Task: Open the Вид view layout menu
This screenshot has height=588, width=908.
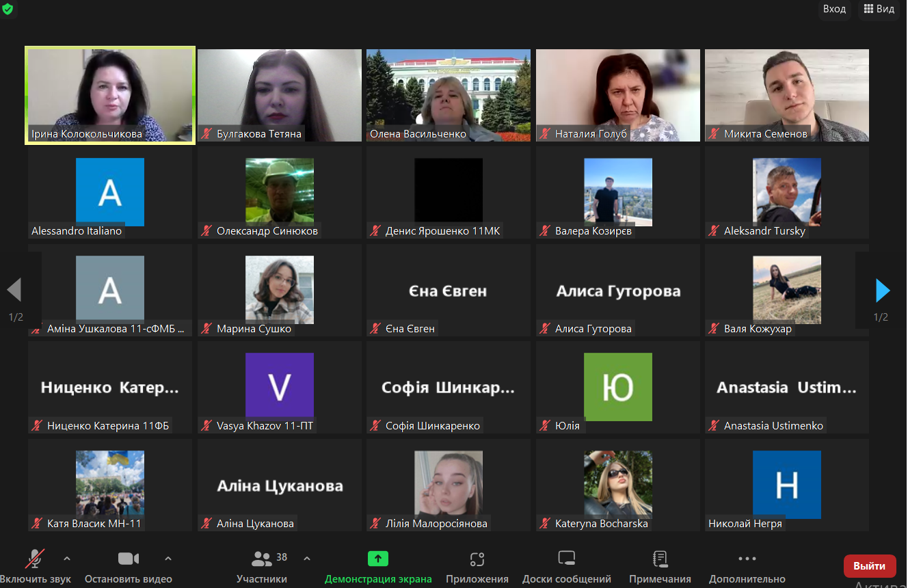Action: (x=879, y=9)
